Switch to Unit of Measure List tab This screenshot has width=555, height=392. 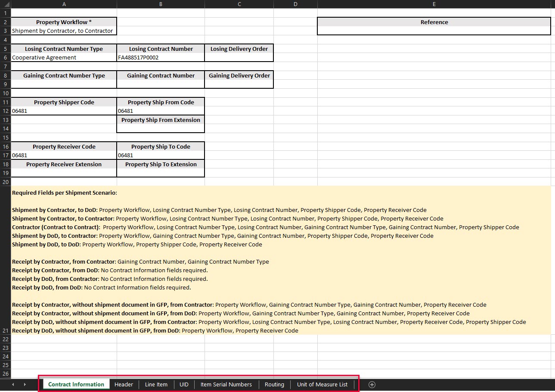(x=322, y=384)
